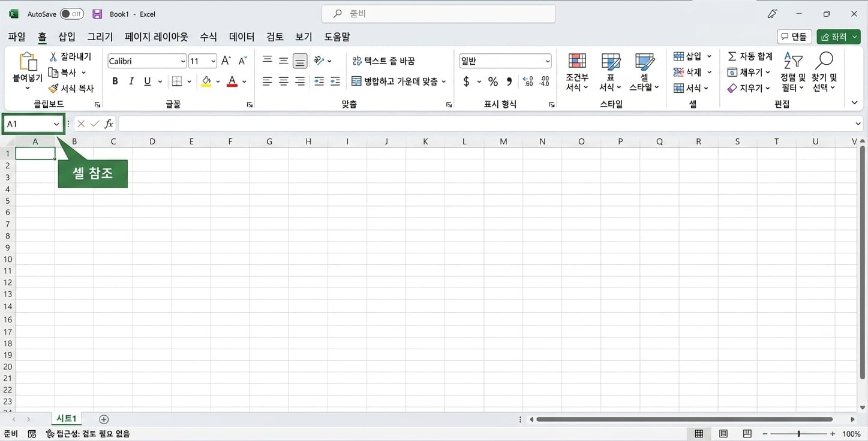Viewport: 868px width, 441px height.
Task: Open the font size 11 dropdown
Action: click(213, 61)
